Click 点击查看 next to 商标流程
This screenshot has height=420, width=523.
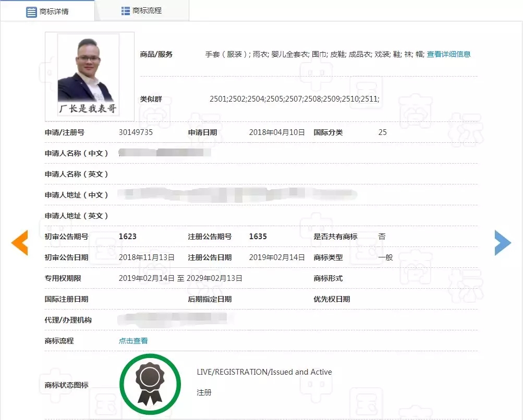(133, 340)
